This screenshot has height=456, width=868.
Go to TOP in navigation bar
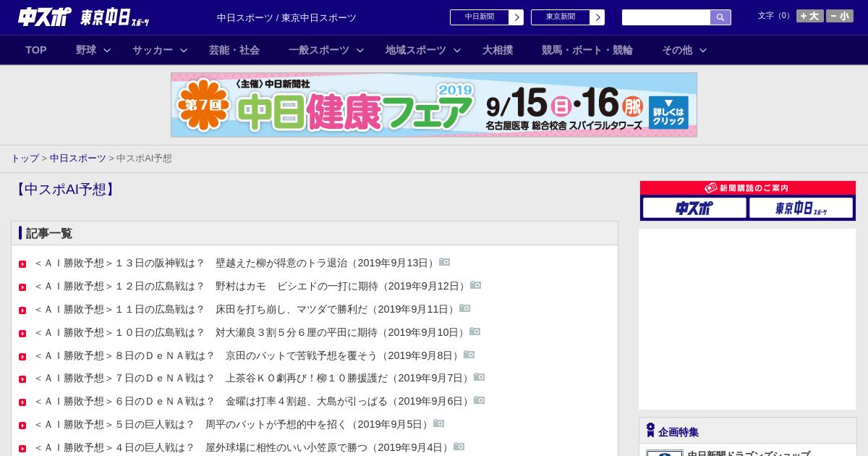coord(36,50)
